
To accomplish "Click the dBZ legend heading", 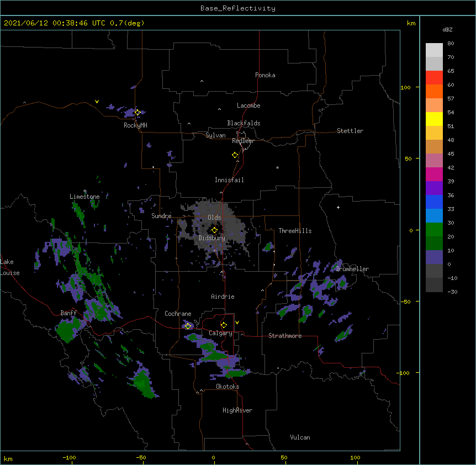I will point(447,30).
